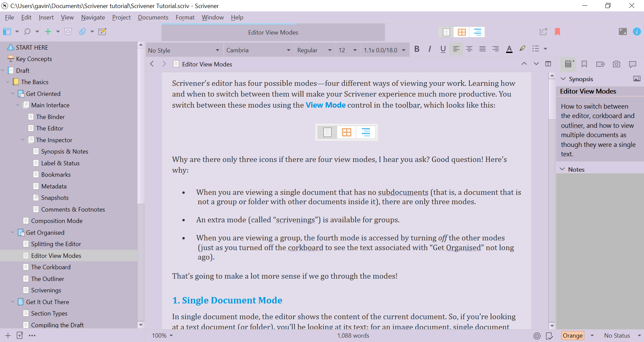Select the Outliner view mode
This screenshot has height=342, width=644.
pyautogui.click(x=477, y=32)
